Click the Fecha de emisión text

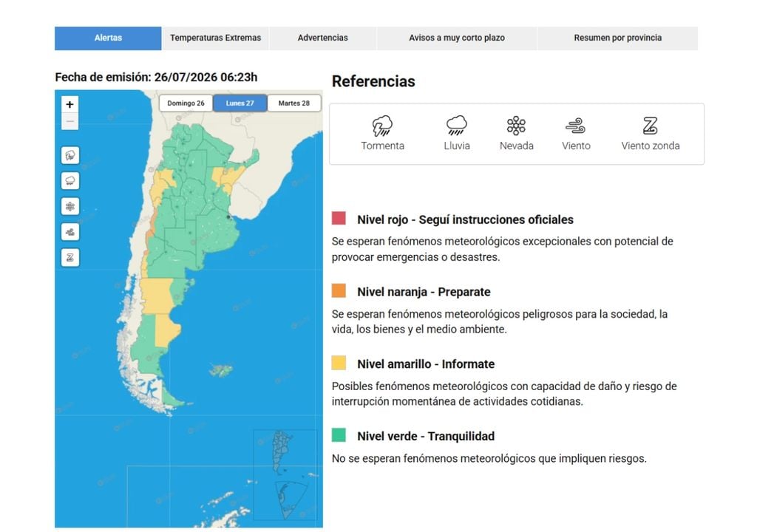point(156,78)
